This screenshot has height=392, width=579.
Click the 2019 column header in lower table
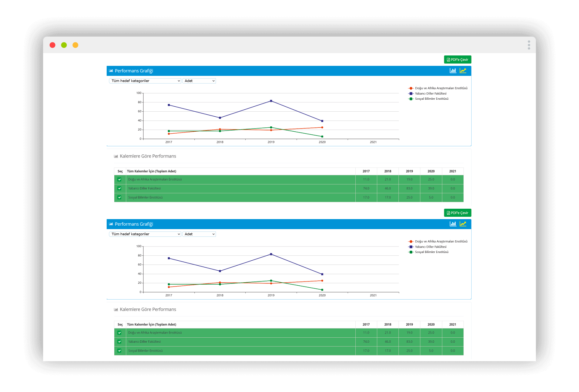409,325
